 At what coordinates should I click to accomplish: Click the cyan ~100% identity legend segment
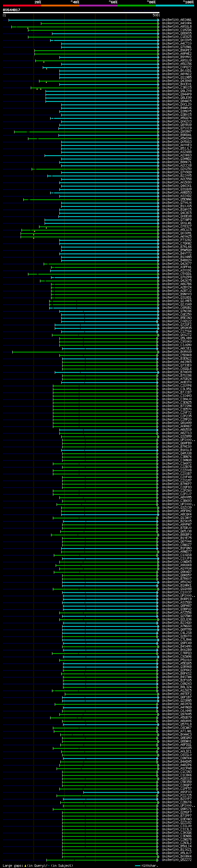coord(175,6)
